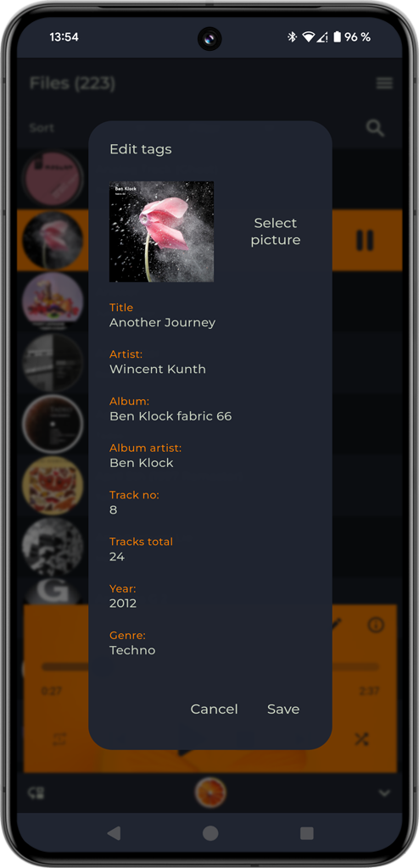Save the edited tags
419x868 pixels.
[x=283, y=709]
